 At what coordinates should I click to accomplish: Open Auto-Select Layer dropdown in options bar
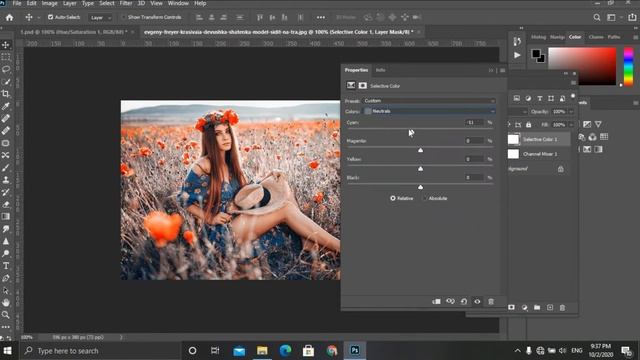(x=100, y=18)
